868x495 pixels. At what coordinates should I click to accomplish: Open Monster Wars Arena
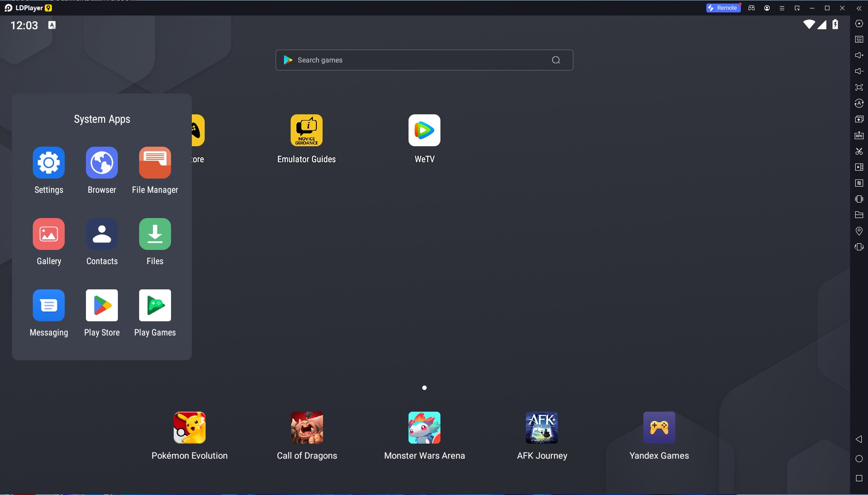click(424, 428)
